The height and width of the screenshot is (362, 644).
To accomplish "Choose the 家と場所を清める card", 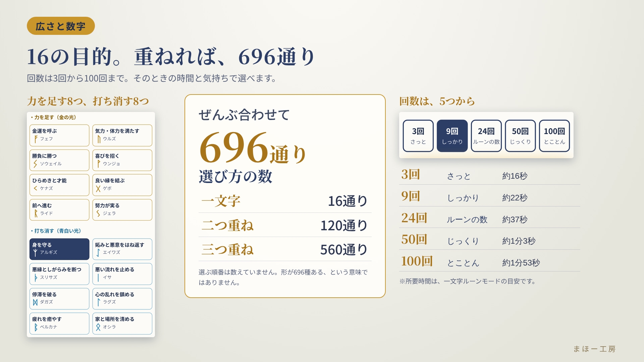I will [x=122, y=323].
